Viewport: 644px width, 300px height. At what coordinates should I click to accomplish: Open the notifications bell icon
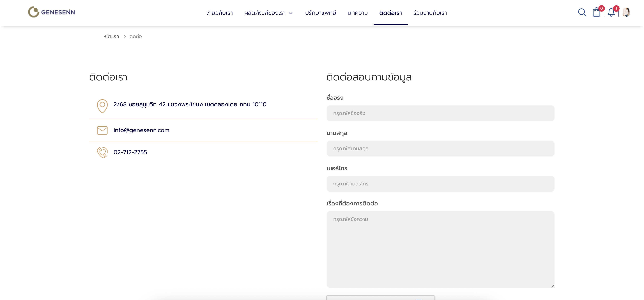pos(611,12)
